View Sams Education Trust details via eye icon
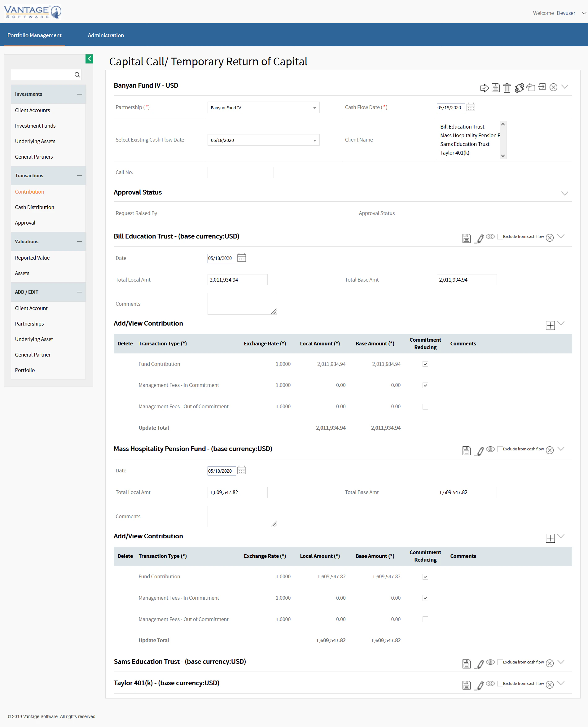This screenshot has height=727, width=588. (x=490, y=663)
